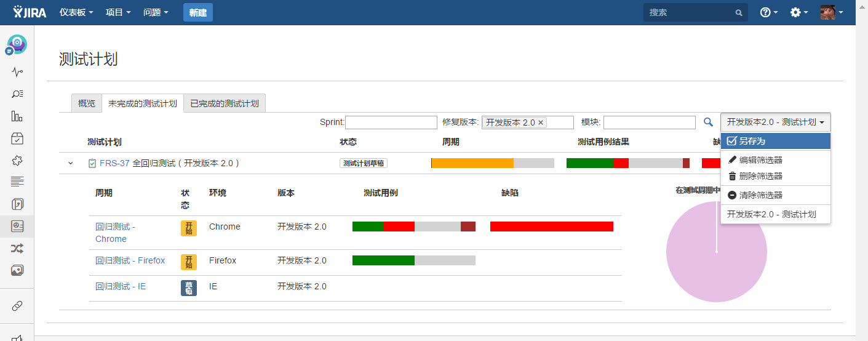Open the 仪表板 dropdown menu
The image size is (868, 341).
76,12
